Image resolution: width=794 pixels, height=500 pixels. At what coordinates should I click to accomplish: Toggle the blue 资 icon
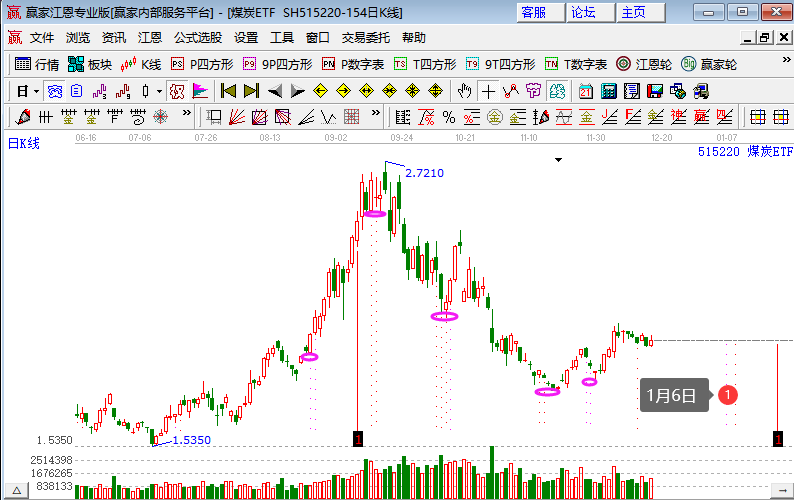(54, 92)
